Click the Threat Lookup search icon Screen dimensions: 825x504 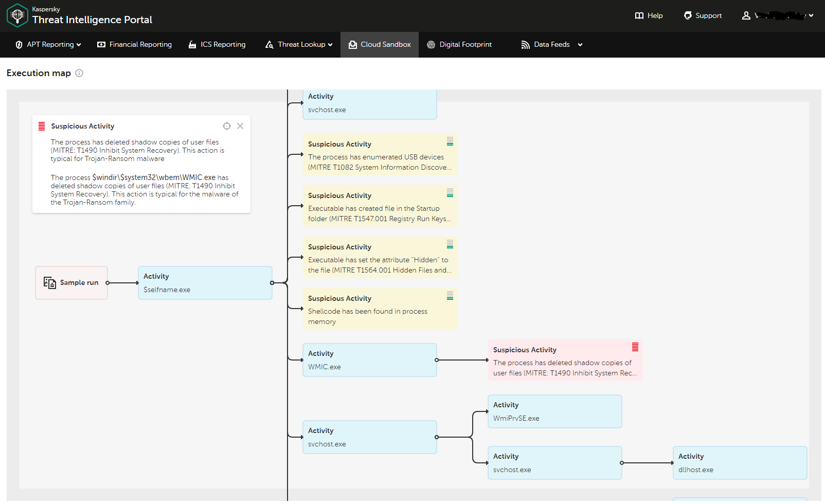[269, 45]
